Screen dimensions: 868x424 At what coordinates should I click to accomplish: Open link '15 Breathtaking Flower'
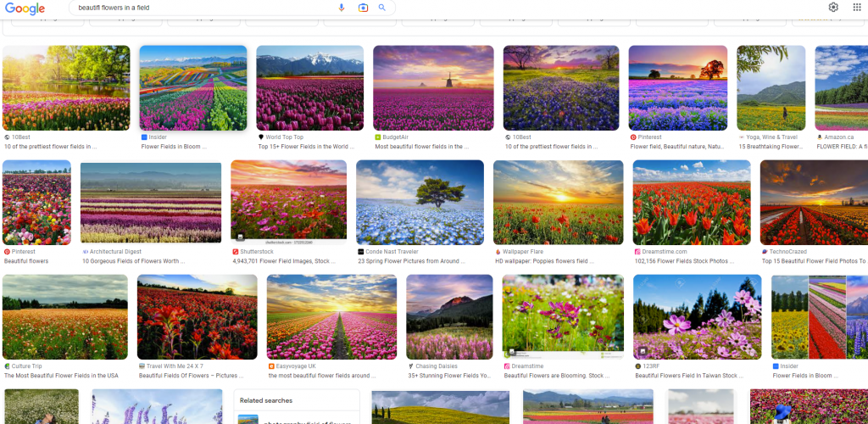(771, 147)
